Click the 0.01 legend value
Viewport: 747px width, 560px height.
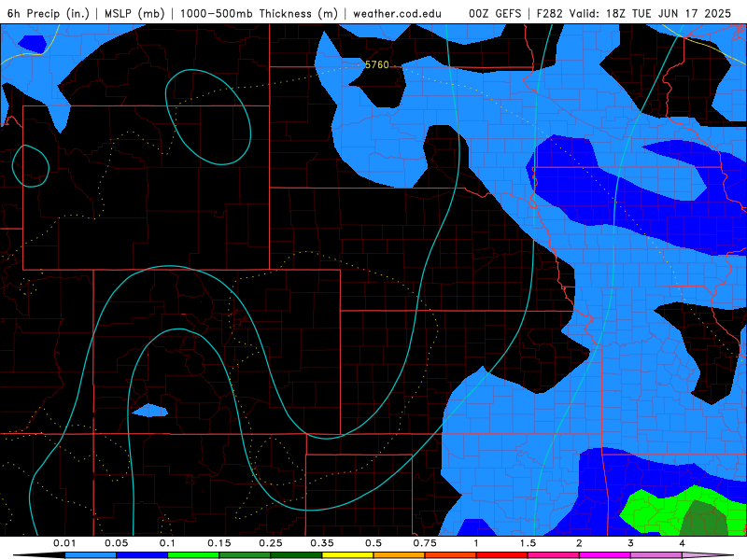(x=64, y=543)
